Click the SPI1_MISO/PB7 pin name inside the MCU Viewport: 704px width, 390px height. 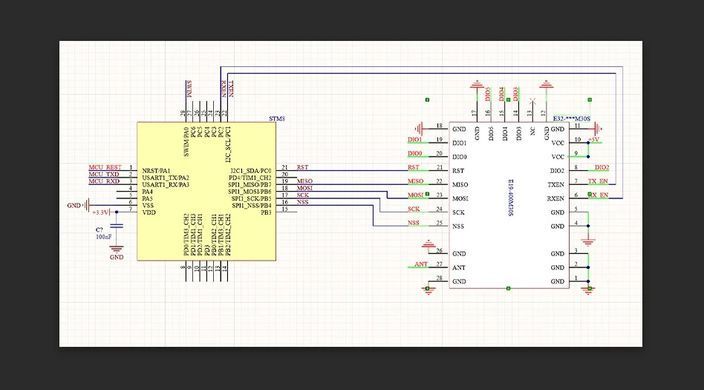250,184
